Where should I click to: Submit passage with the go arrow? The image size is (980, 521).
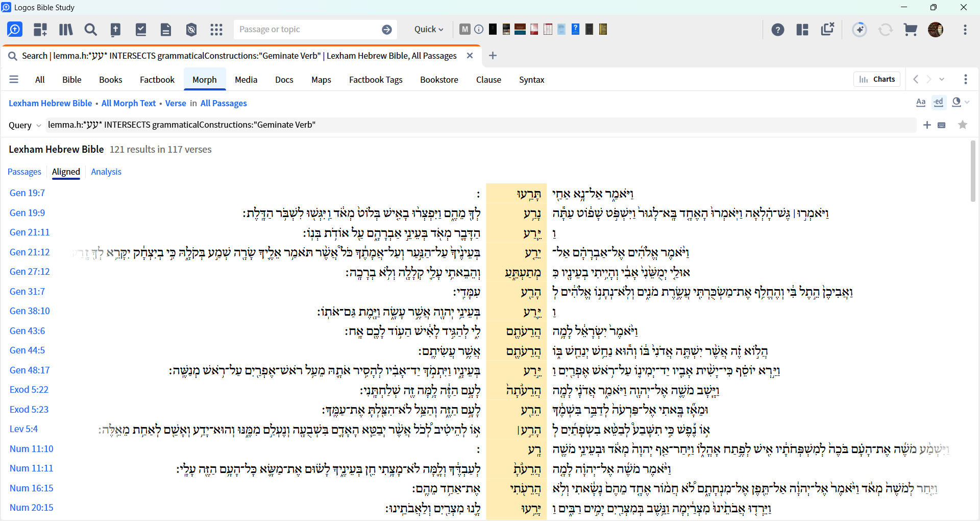point(387,30)
